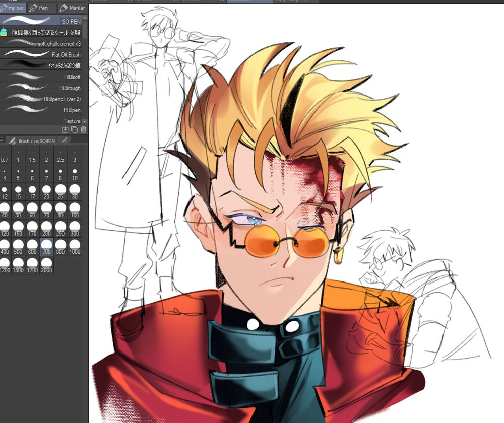Viewport: 504px width, 423px height.
Task: Select the 5 brush size preset
Action: [18, 173]
